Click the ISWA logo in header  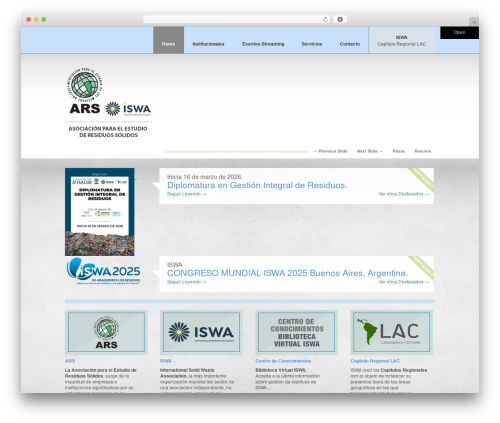128,109
